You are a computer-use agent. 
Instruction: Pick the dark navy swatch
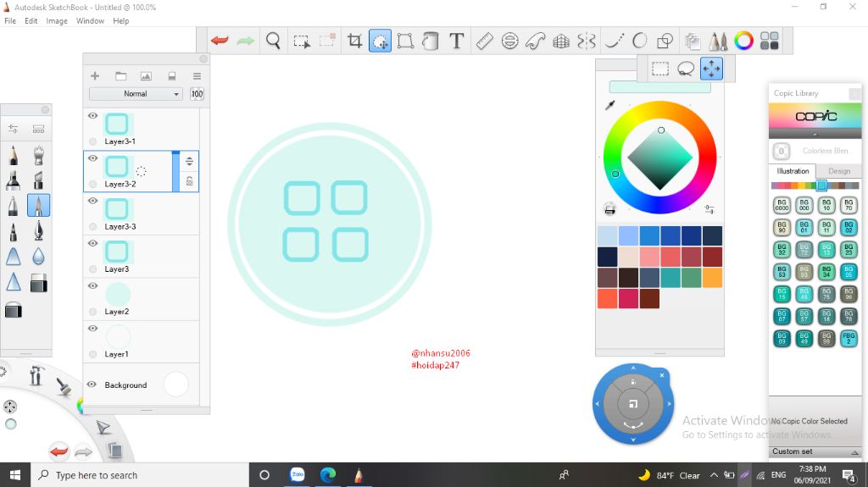point(607,257)
